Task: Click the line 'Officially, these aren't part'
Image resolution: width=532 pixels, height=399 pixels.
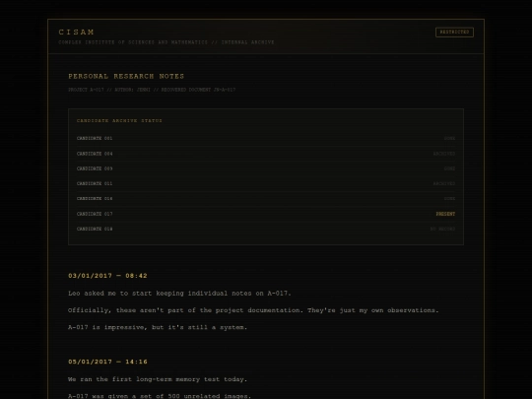Action: click(x=253, y=310)
